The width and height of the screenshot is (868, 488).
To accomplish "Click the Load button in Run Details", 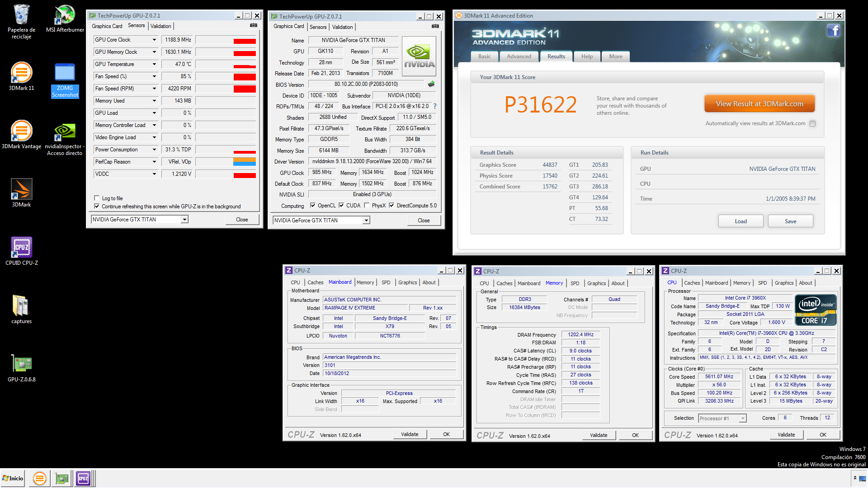I will [741, 221].
